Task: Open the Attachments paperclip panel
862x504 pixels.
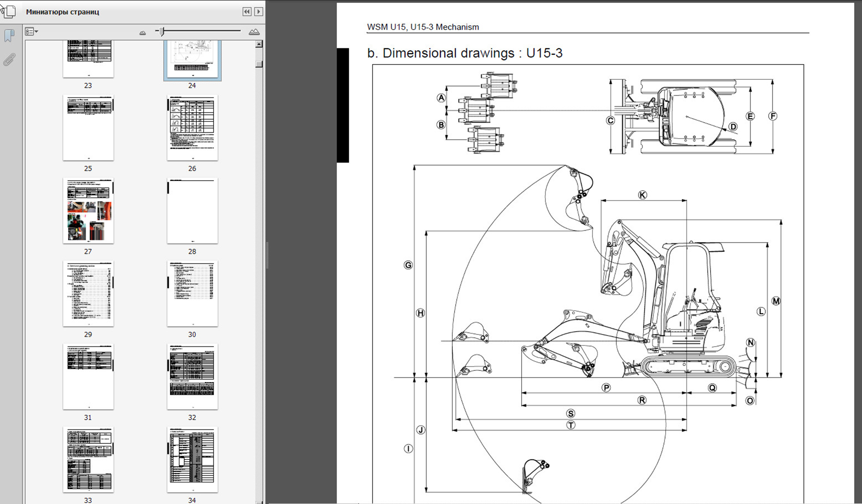Action: point(9,60)
